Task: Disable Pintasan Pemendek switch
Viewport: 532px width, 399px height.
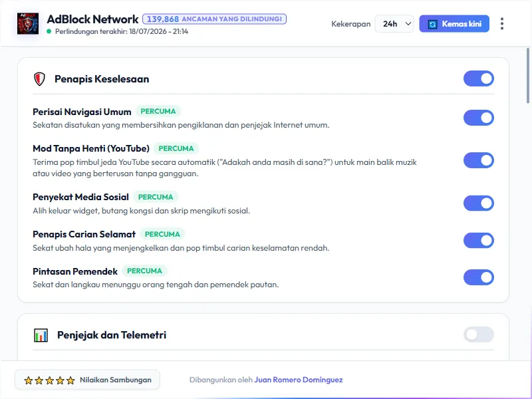Action: tap(478, 277)
